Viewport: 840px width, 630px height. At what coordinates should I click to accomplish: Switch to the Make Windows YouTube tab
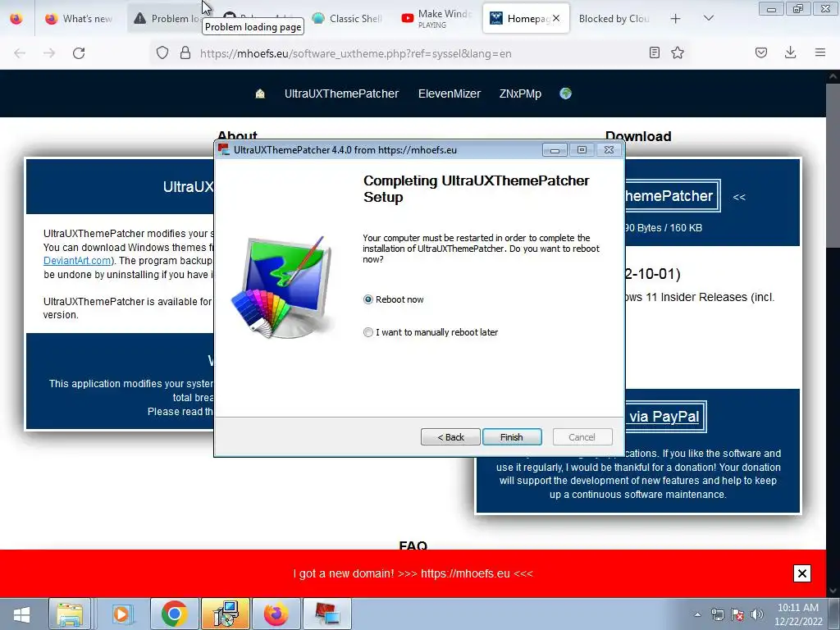[436, 19]
